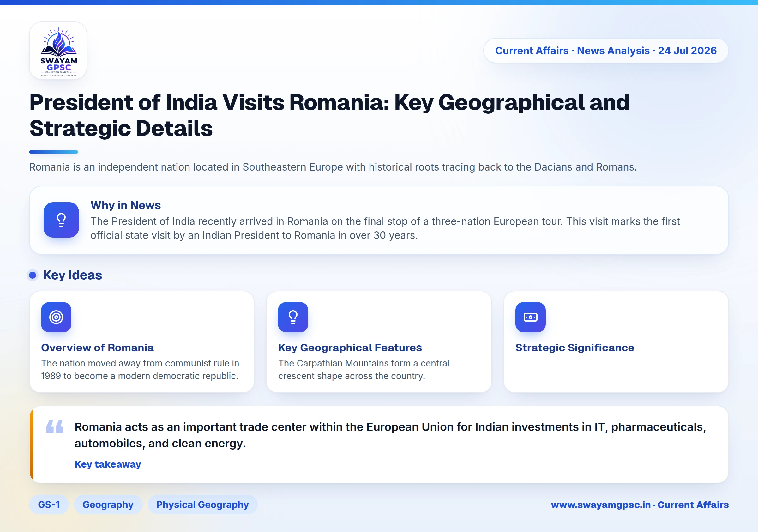Image resolution: width=758 pixels, height=532 pixels.
Task: Click the intro sentence about Dacians and Romans
Action: tap(333, 167)
